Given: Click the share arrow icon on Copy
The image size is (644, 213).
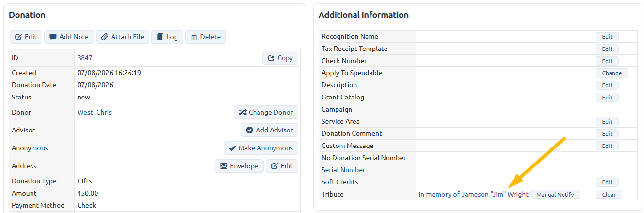Looking at the screenshot, I should 271,58.
